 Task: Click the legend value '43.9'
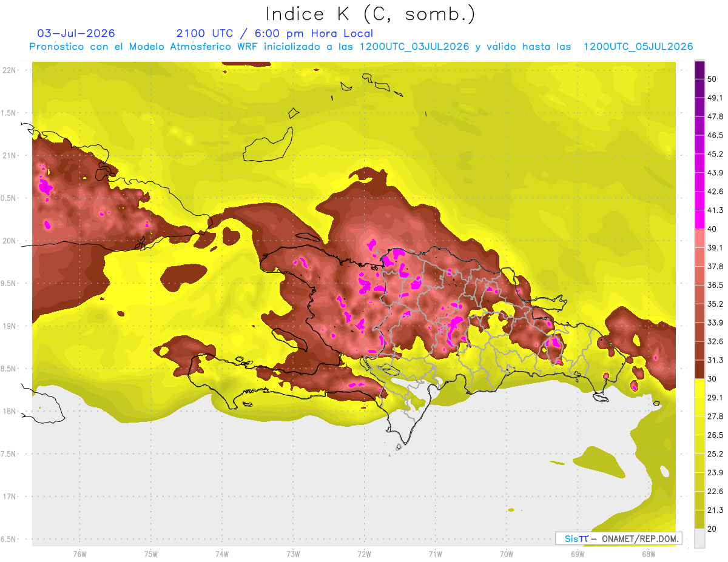point(715,173)
